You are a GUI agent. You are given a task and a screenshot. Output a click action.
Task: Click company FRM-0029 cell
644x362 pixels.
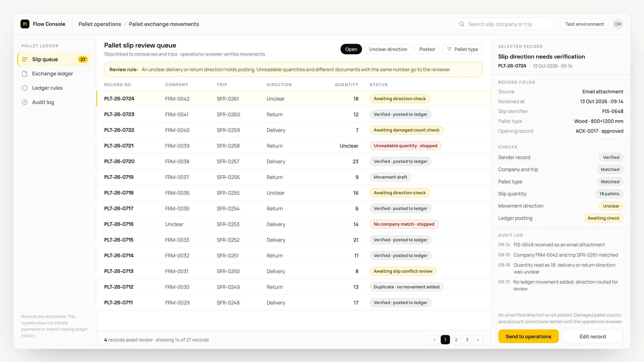coord(177,303)
